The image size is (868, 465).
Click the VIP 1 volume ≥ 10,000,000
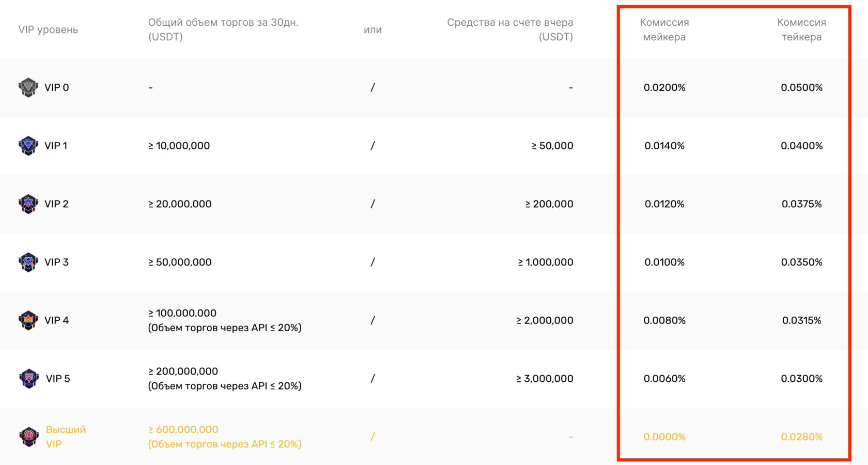[x=179, y=146]
